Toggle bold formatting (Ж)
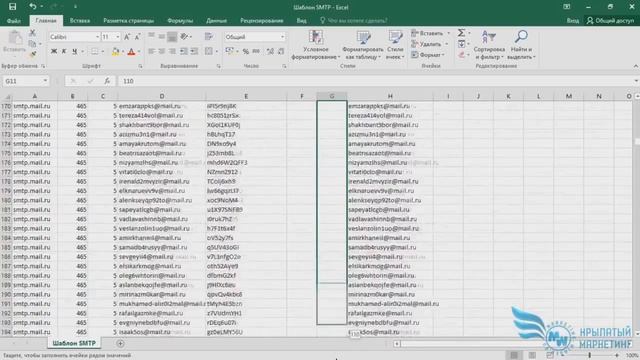Image resolution: width=640 pixels, height=360 pixels. [54, 51]
